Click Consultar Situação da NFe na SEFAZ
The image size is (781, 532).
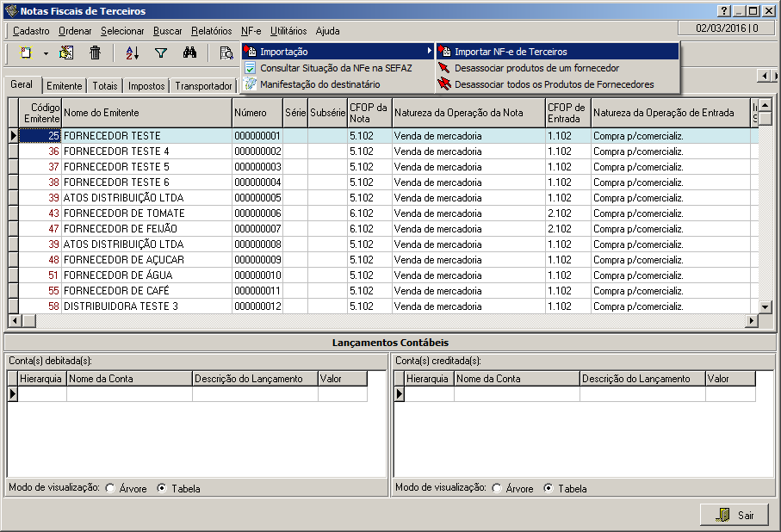[336, 68]
